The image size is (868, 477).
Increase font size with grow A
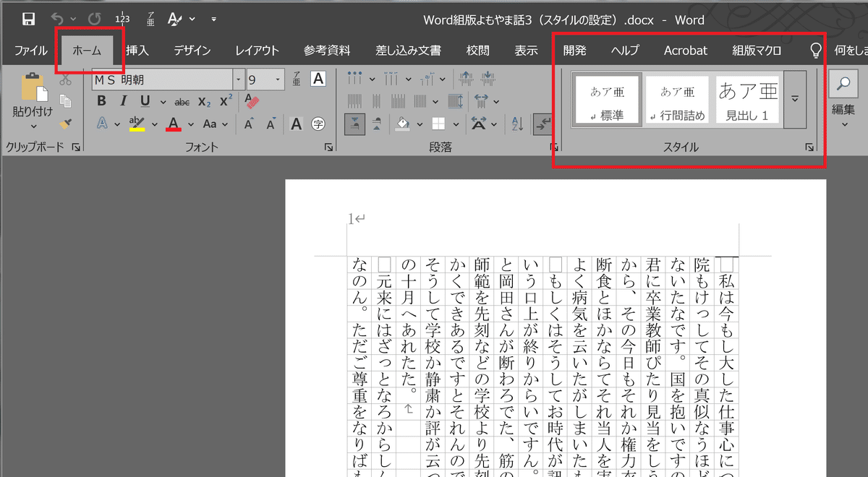click(x=249, y=124)
